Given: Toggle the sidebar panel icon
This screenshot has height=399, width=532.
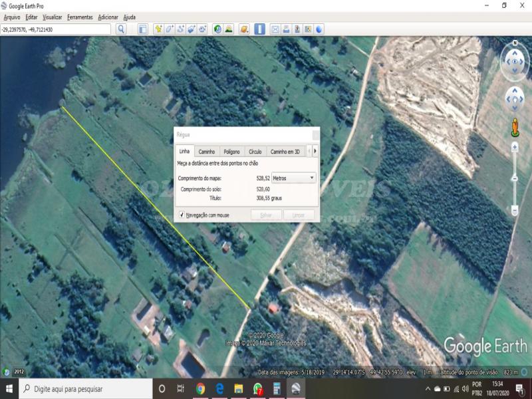Looking at the screenshot, I should (x=142, y=29).
